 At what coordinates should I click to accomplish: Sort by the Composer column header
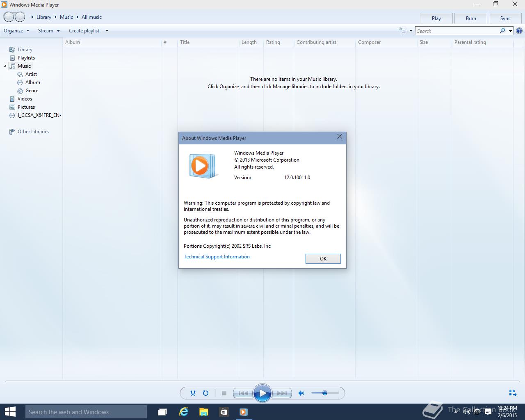click(386, 42)
